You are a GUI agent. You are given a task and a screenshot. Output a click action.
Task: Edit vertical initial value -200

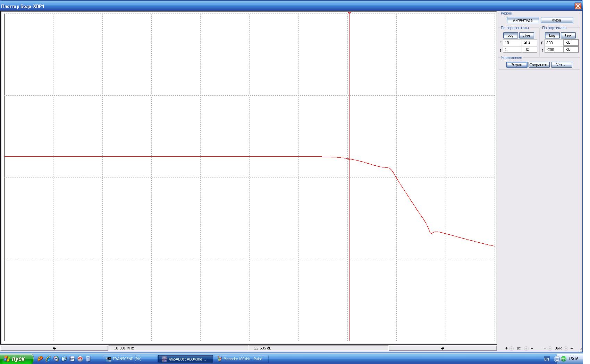pyautogui.click(x=554, y=50)
